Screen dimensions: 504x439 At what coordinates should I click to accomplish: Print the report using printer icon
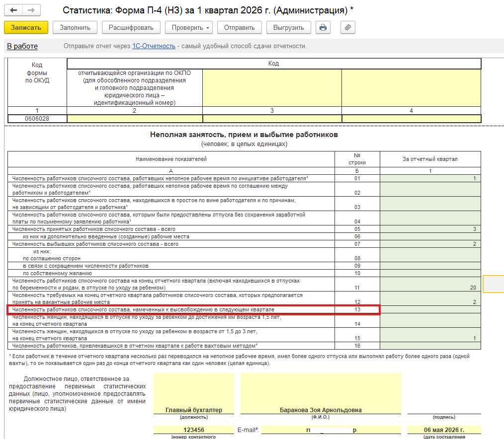pyautogui.click(x=323, y=27)
